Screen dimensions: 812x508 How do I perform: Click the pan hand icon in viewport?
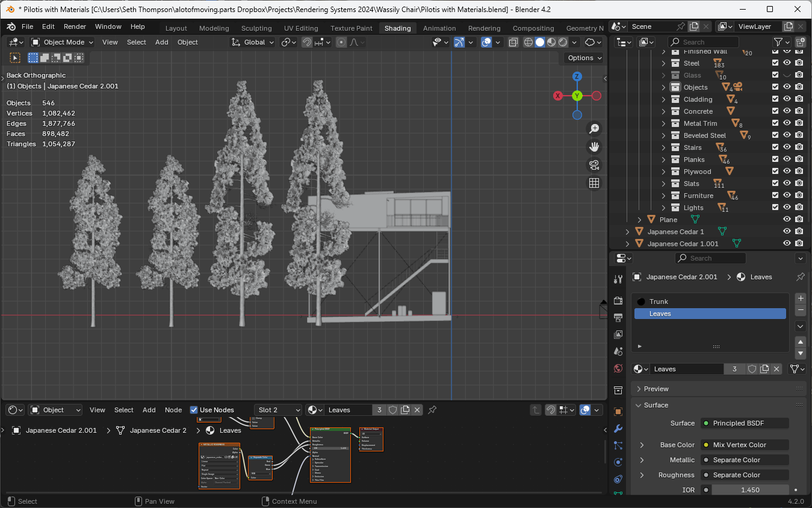click(x=594, y=147)
